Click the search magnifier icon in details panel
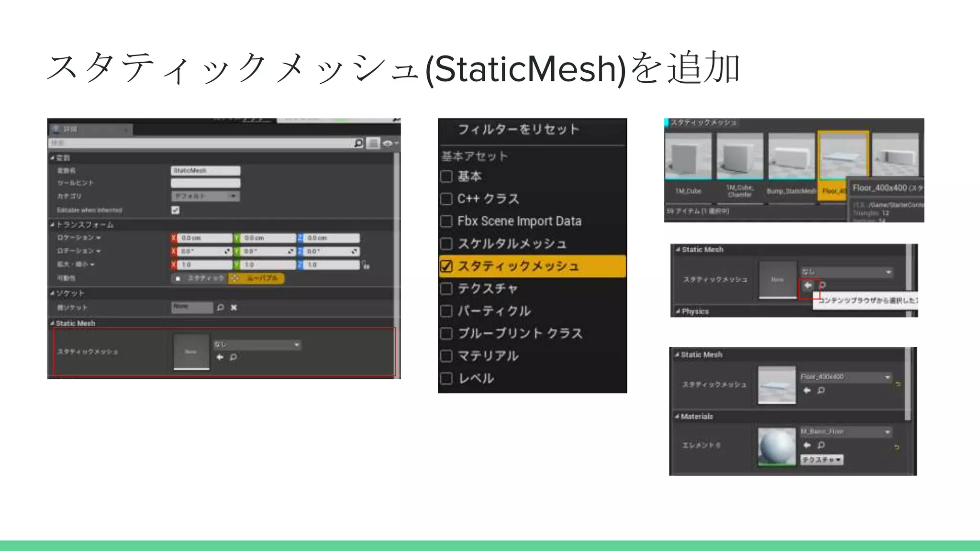Viewport: 980px width, 551px height. [x=358, y=143]
